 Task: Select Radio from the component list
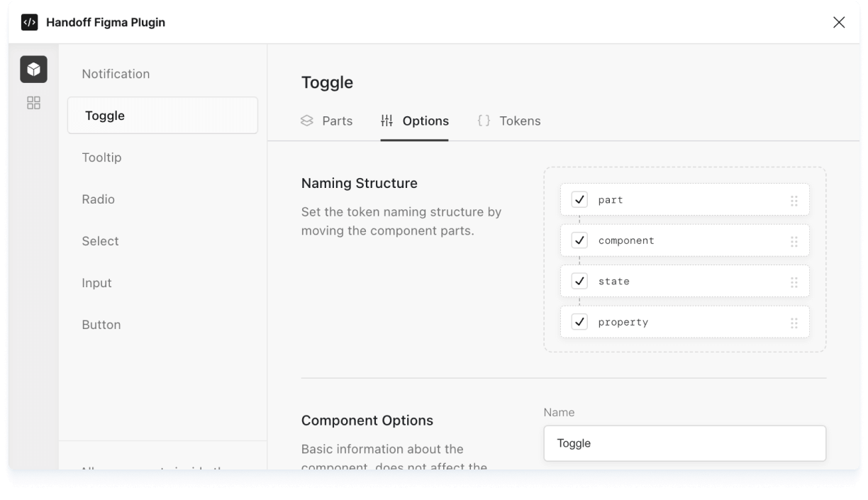[99, 199]
